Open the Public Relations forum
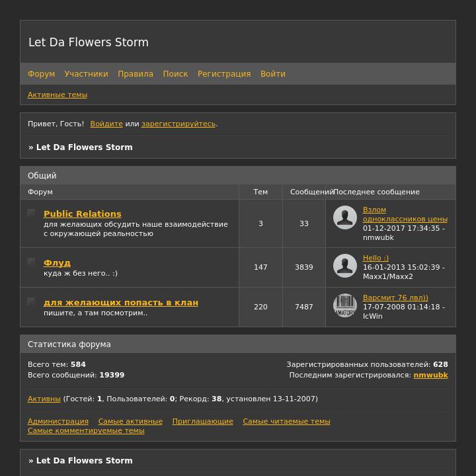The height and width of the screenshot is (476, 476). pyautogui.click(x=82, y=214)
